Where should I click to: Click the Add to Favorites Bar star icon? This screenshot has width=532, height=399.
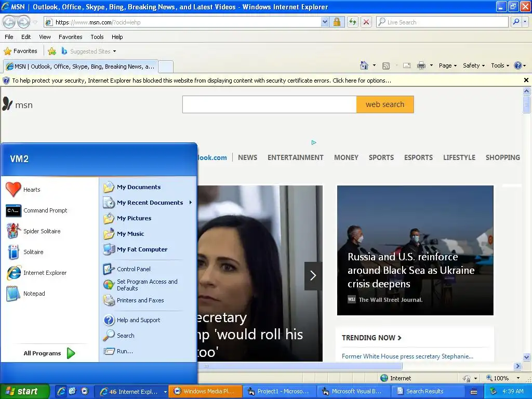coord(52,51)
